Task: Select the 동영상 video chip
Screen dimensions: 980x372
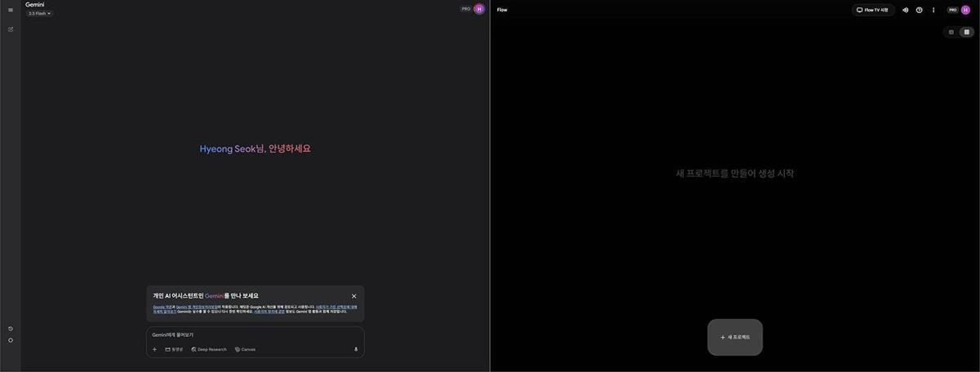Action: click(174, 349)
